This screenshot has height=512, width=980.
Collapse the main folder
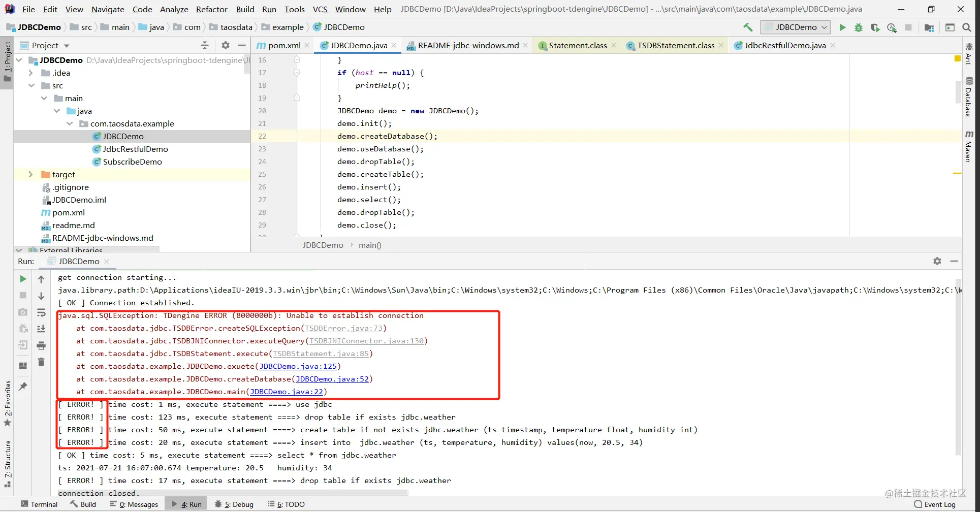click(44, 98)
